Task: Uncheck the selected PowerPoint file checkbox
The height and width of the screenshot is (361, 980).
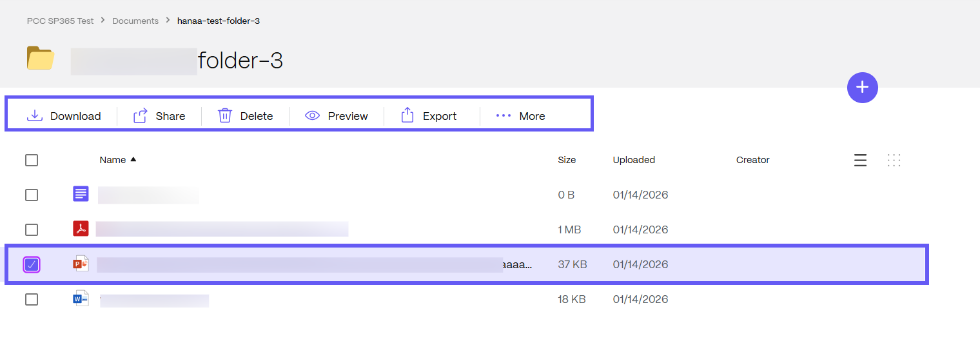Action: [32, 264]
